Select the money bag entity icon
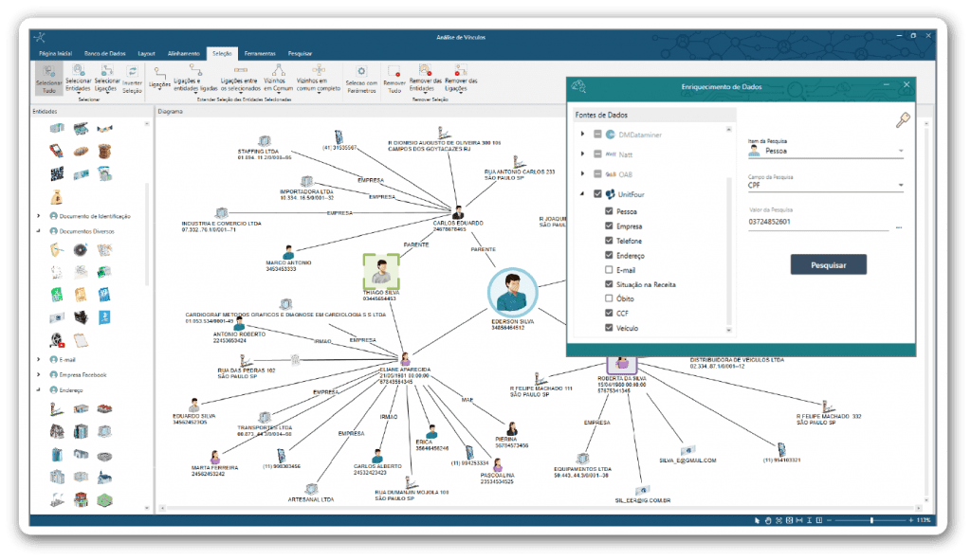Image resolution: width=971 pixels, height=560 pixels. [57, 197]
